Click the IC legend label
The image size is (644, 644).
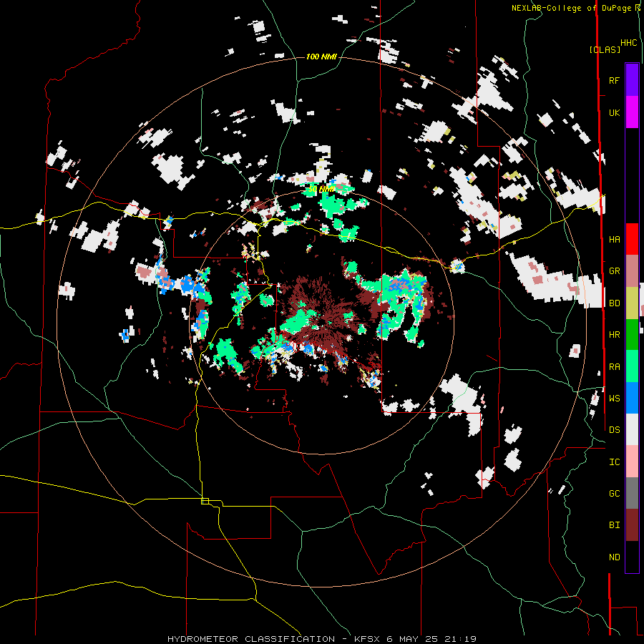614,462
